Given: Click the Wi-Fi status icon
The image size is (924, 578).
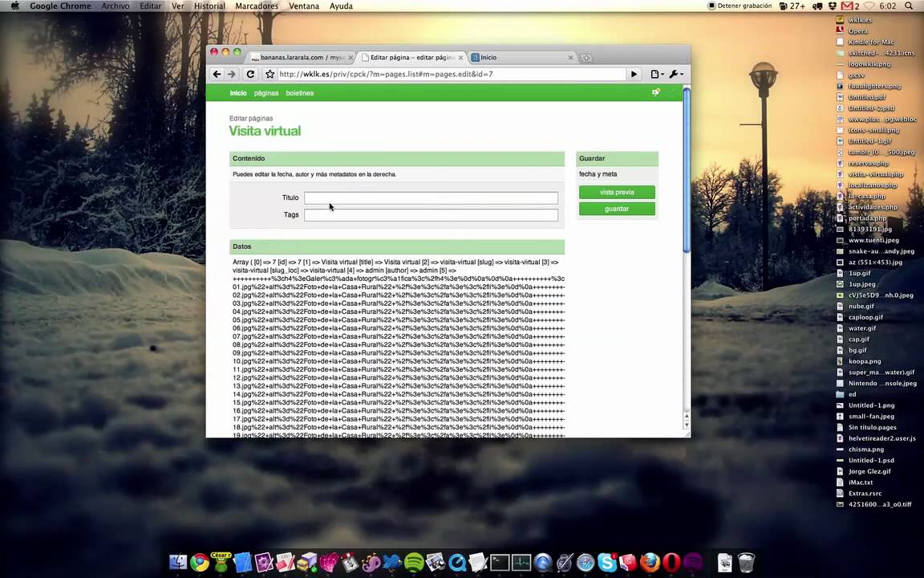Looking at the screenshot, I should pyautogui.click(x=869, y=6).
